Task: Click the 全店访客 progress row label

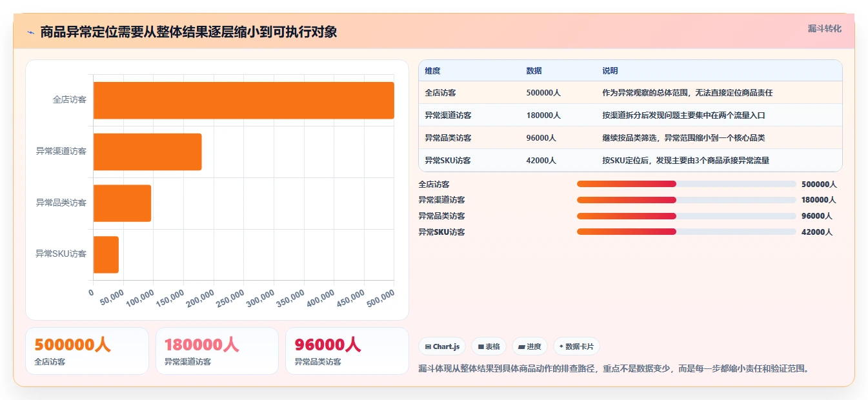Action: point(434,185)
